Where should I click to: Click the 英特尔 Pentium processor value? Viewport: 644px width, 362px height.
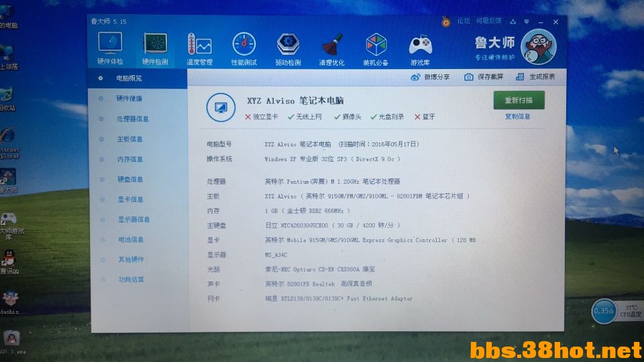point(332,182)
